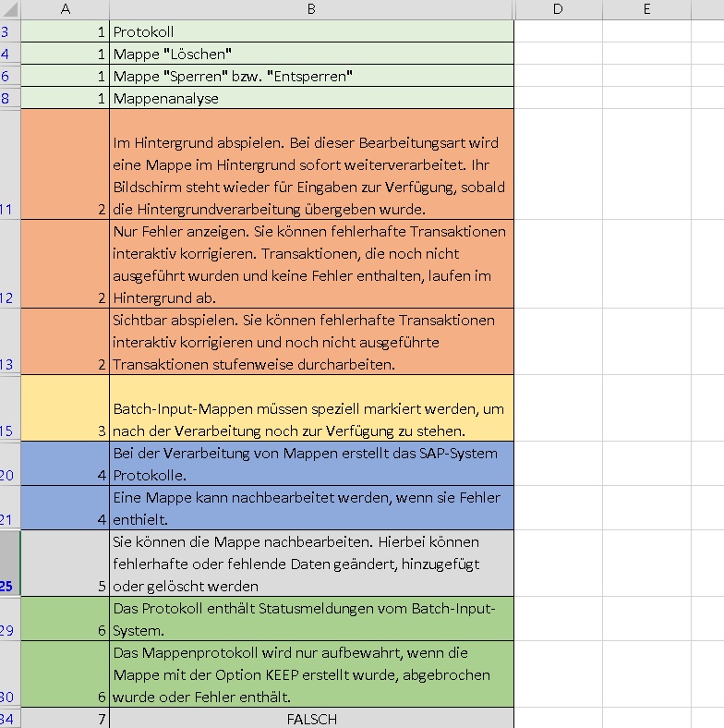Select row 13 header
724x728 pixels.
pos(10,342)
